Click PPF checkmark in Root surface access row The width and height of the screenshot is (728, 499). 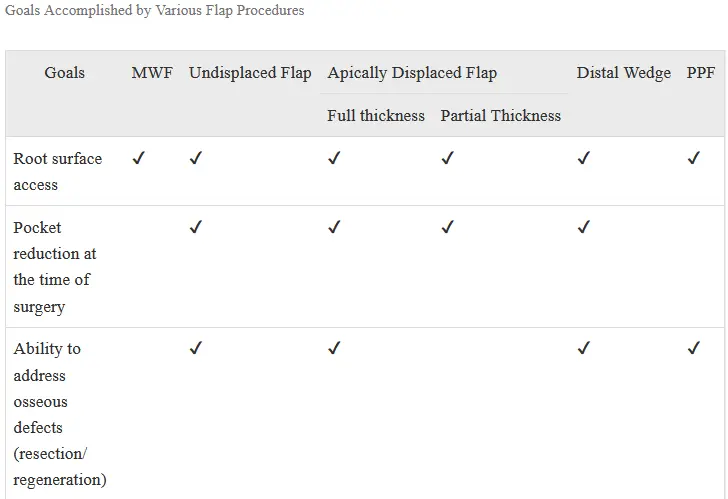point(694,158)
